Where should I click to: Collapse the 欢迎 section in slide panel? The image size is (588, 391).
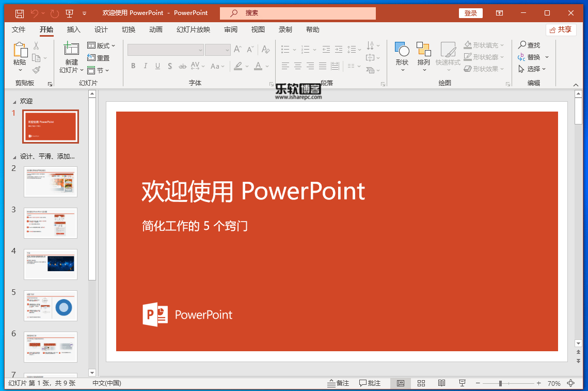tap(14, 102)
